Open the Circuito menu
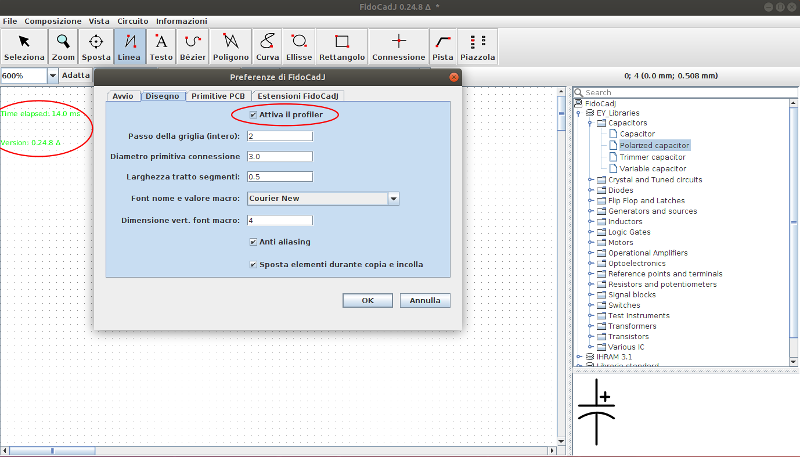Image resolution: width=800 pixels, height=457 pixels. [132, 21]
